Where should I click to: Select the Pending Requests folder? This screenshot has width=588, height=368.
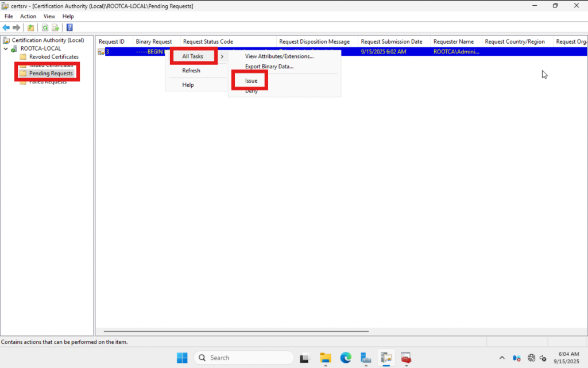(51, 74)
